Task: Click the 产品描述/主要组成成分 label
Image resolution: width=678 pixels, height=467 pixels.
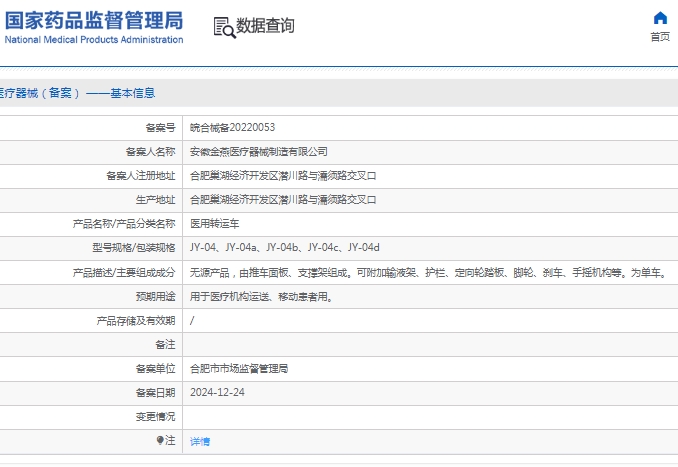Action: 124,272
